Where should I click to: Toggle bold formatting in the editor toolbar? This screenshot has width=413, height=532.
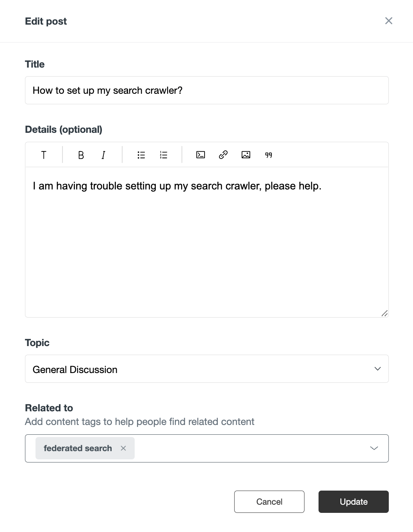coord(80,155)
